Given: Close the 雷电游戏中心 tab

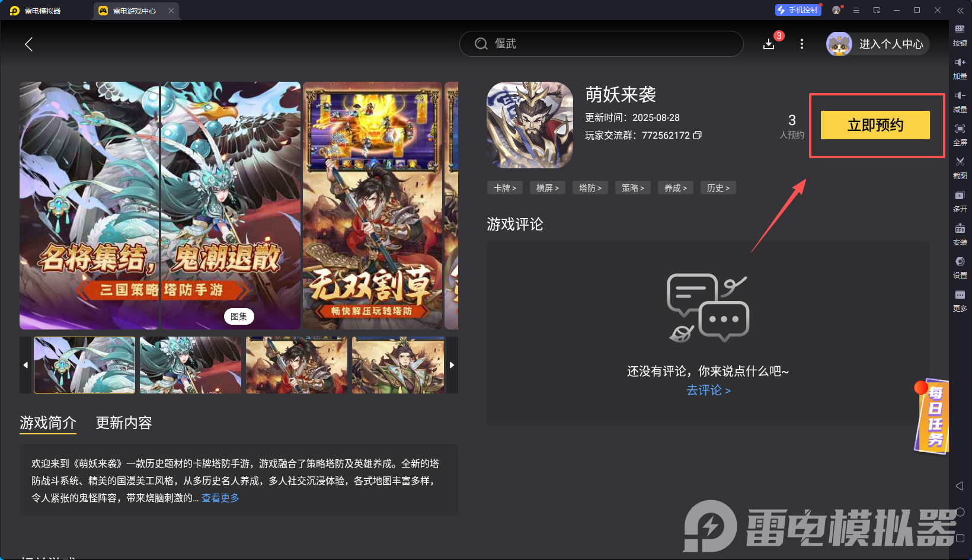Looking at the screenshot, I should click(x=171, y=11).
